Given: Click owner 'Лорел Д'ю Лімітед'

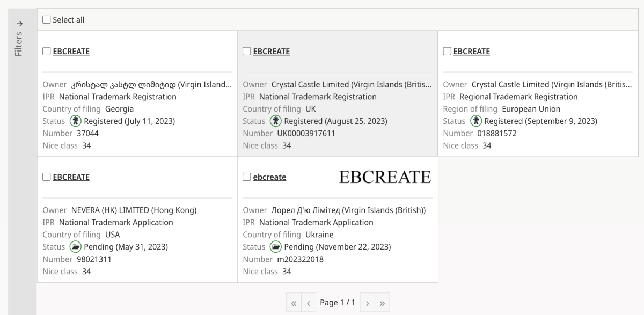Looking at the screenshot, I should [349, 210].
